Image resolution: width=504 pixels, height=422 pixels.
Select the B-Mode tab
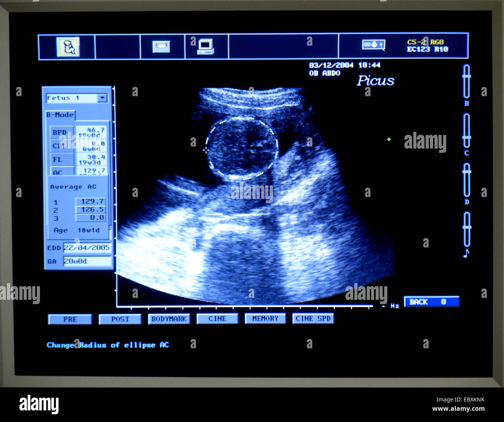[x=60, y=115]
